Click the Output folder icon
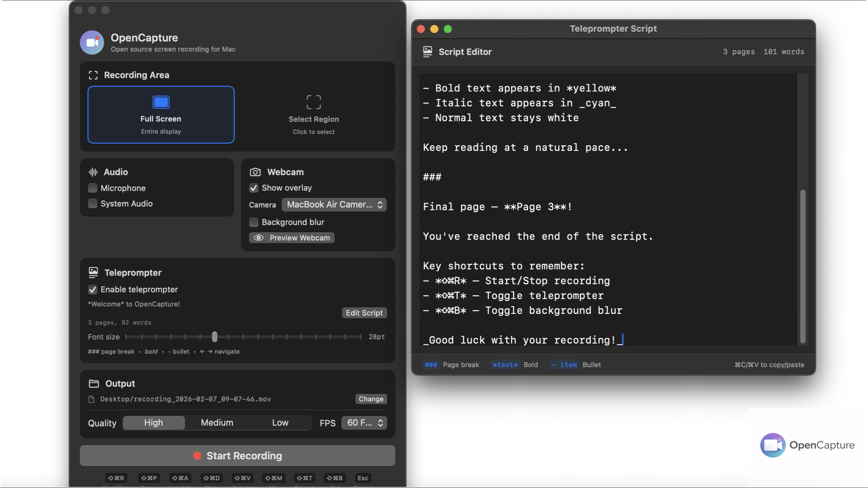Image resolution: width=868 pixels, height=488 pixels. click(x=94, y=384)
